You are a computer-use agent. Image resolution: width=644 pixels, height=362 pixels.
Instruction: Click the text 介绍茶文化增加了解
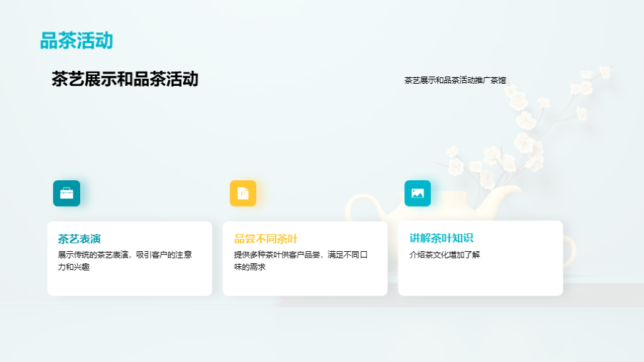point(444,255)
